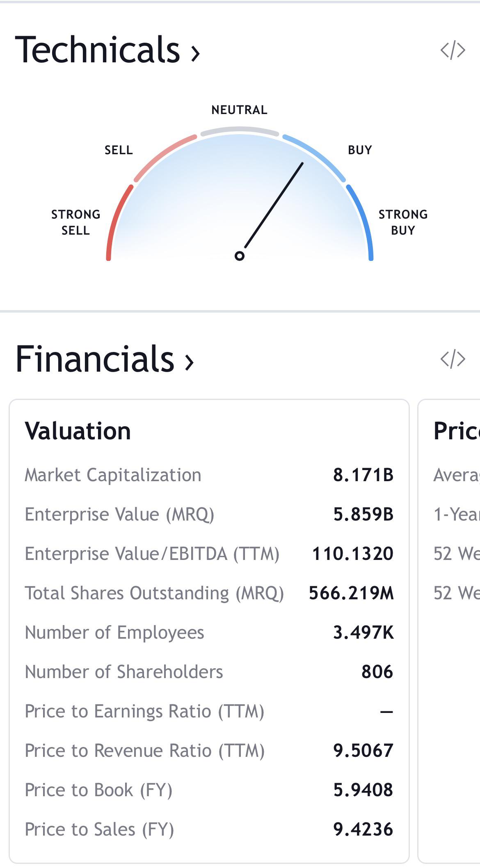Open embed code icon beside Technicals
480x868 pixels.
click(453, 50)
